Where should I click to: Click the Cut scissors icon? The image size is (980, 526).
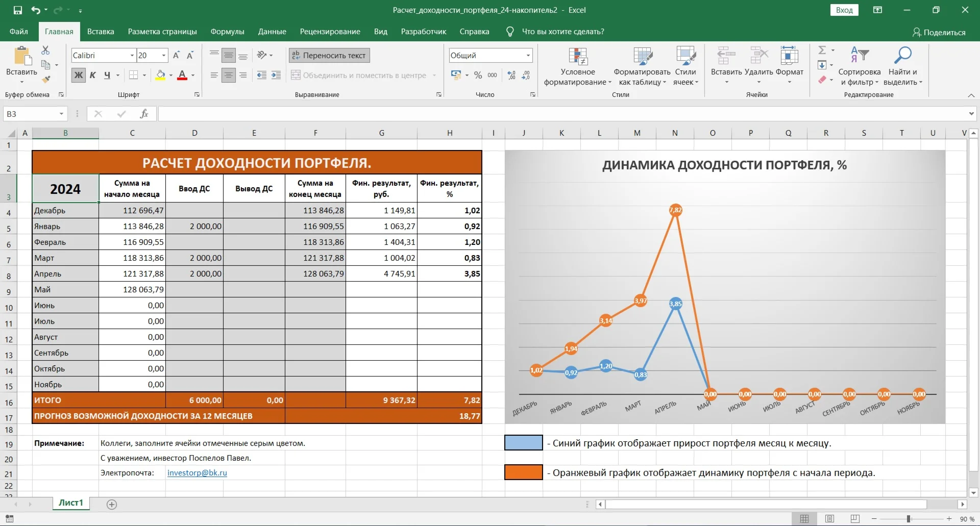click(x=45, y=50)
